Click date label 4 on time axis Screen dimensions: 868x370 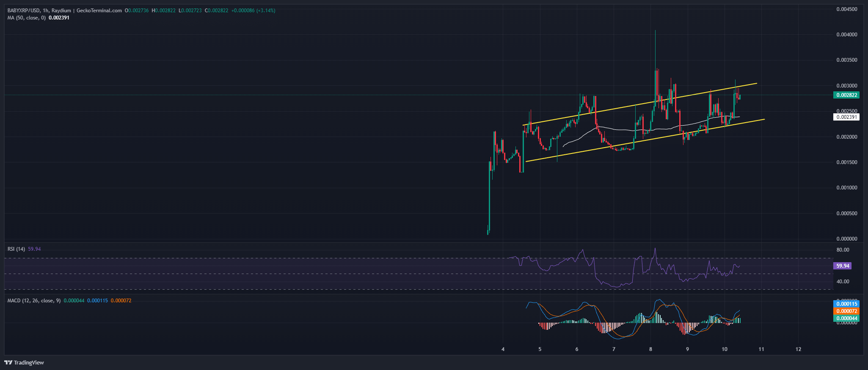[503, 349]
